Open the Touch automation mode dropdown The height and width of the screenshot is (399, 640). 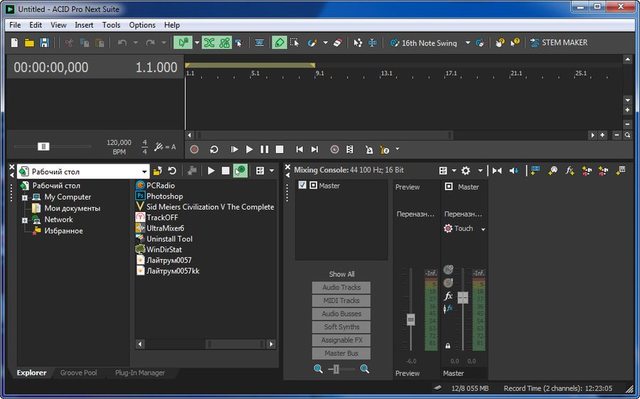click(483, 229)
